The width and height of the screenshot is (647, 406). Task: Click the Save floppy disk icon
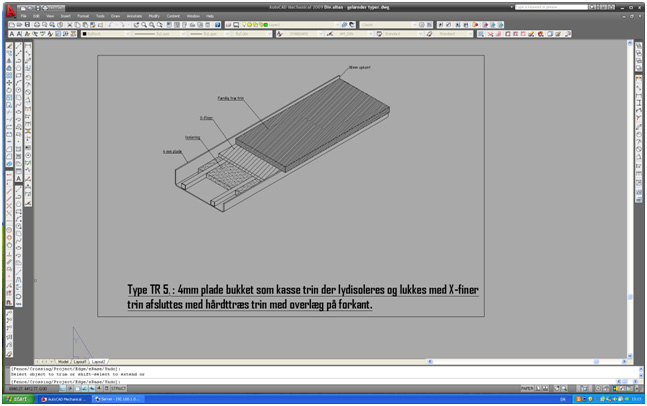(27, 25)
